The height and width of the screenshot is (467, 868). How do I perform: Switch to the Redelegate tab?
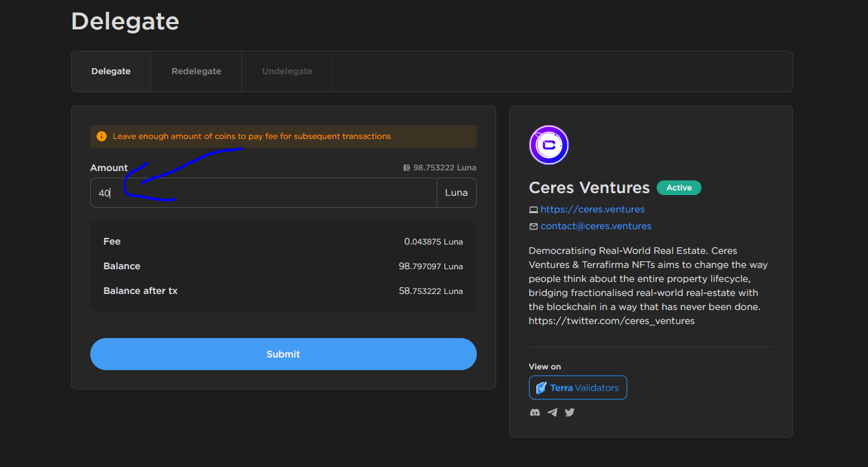(196, 71)
